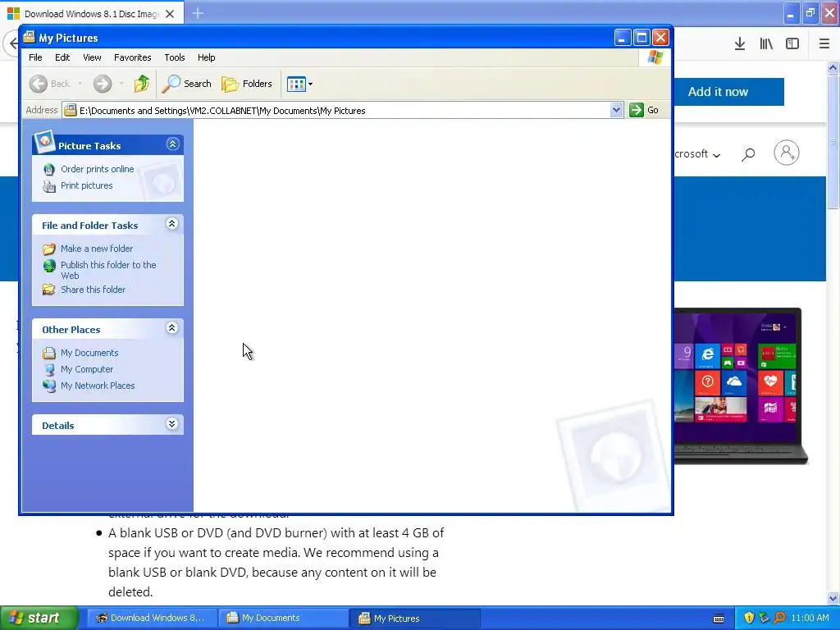
Task: Open the View menu
Action: pos(92,57)
